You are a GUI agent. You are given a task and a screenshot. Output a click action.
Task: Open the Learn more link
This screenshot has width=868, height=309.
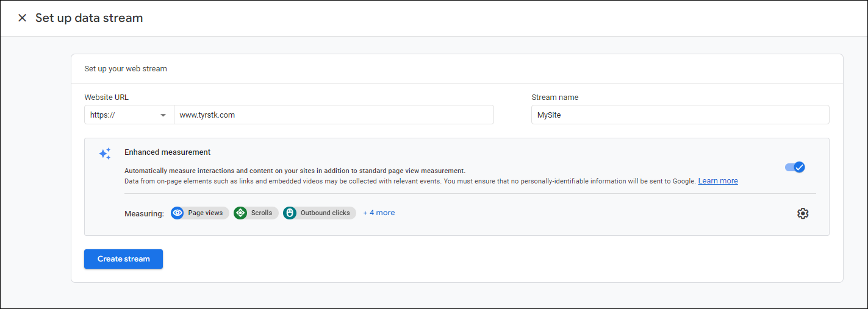718,181
